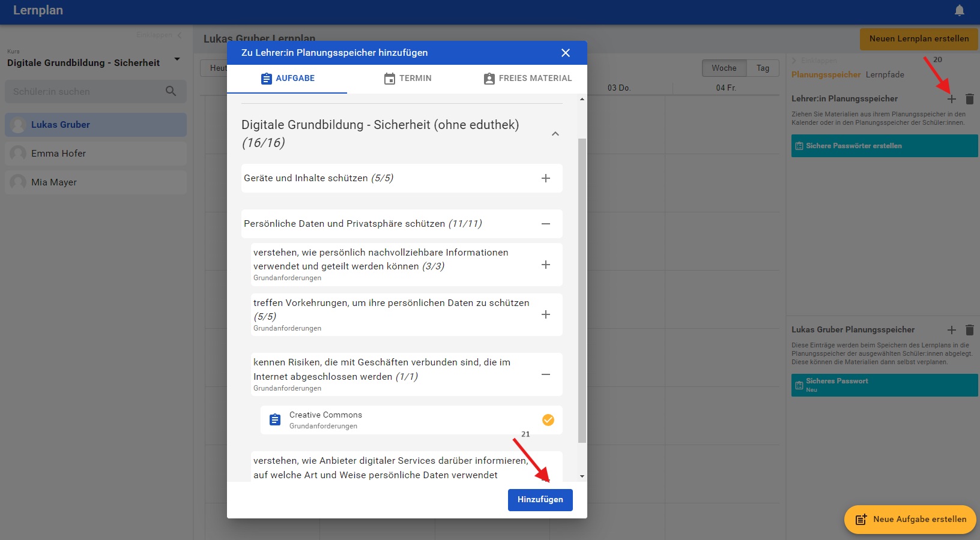Open the notifications bell icon
The image size is (980, 540).
click(960, 10)
